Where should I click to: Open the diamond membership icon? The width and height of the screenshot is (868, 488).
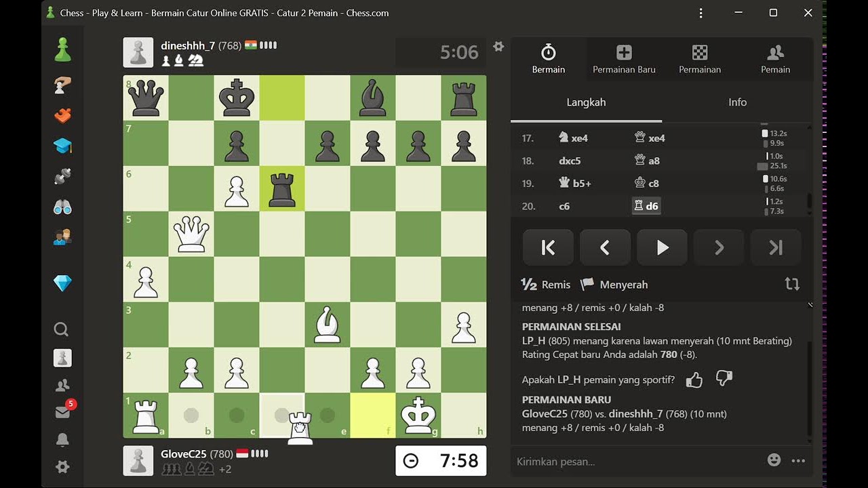tap(62, 283)
